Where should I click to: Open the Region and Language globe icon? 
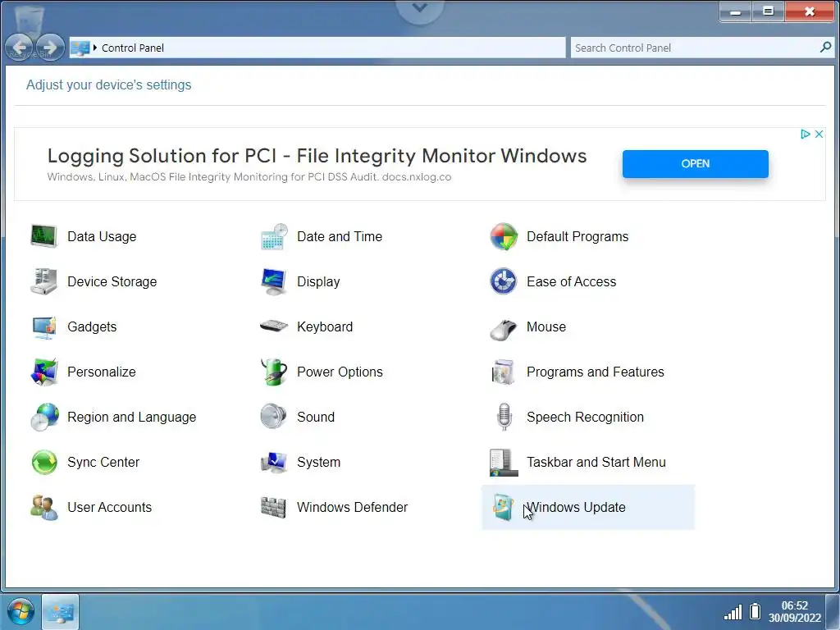click(x=44, y=417)
